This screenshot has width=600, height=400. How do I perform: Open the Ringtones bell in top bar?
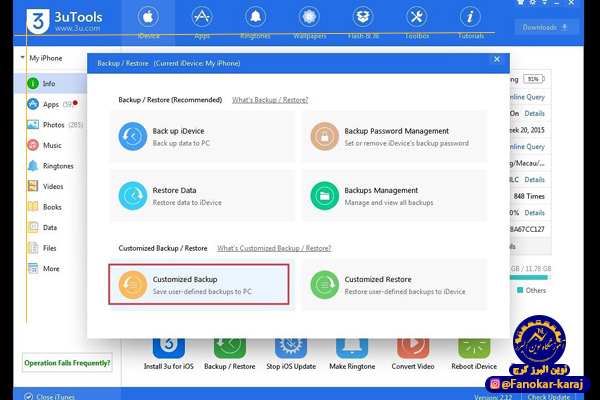pos(255,17)
